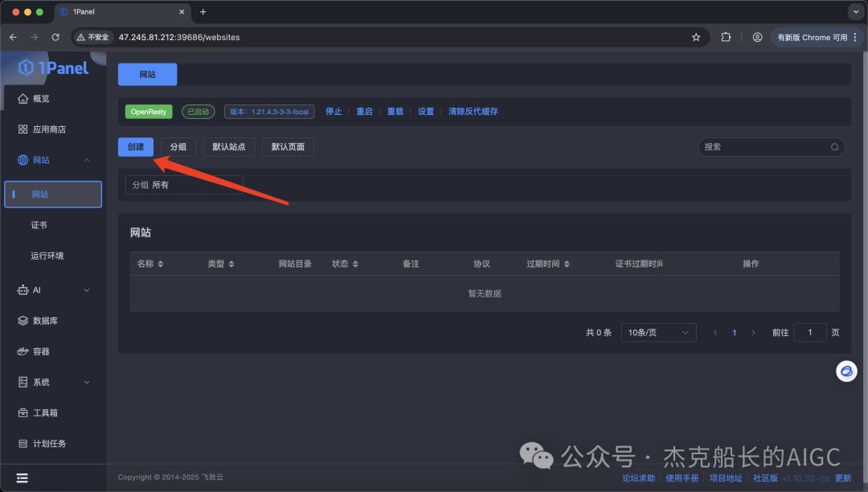Click 停止 to stop OpenResty

point(334,111)
